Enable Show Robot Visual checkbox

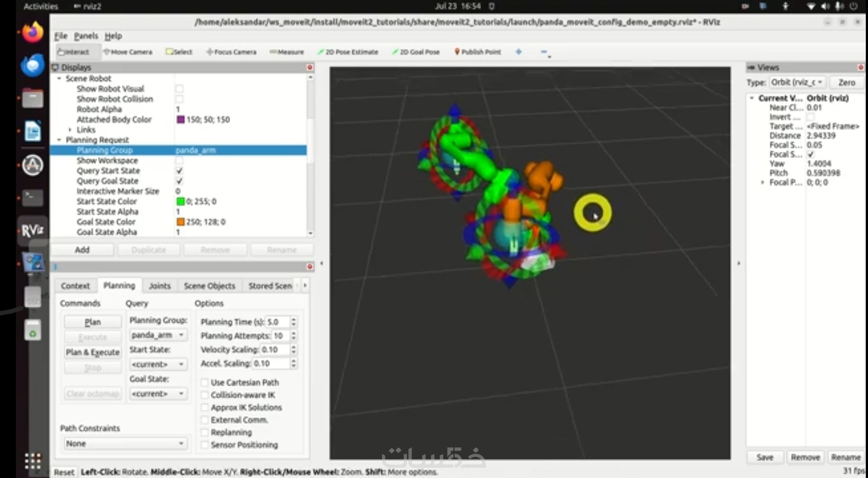(179, 89)
